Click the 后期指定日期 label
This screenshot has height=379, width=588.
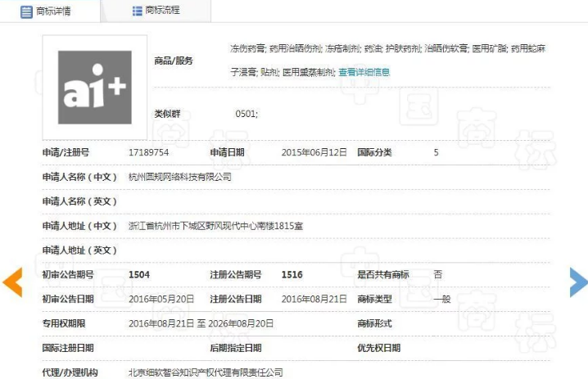(x=236, y=348)
